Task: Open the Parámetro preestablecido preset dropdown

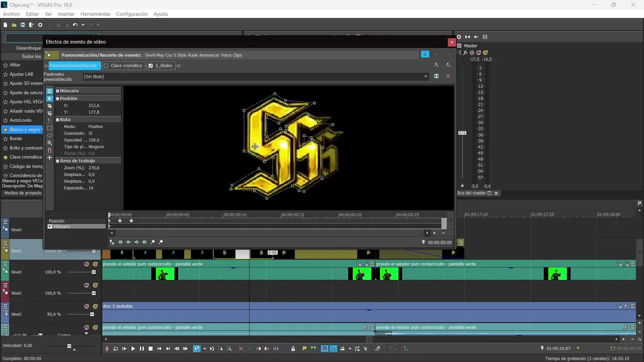Action: 426,76
